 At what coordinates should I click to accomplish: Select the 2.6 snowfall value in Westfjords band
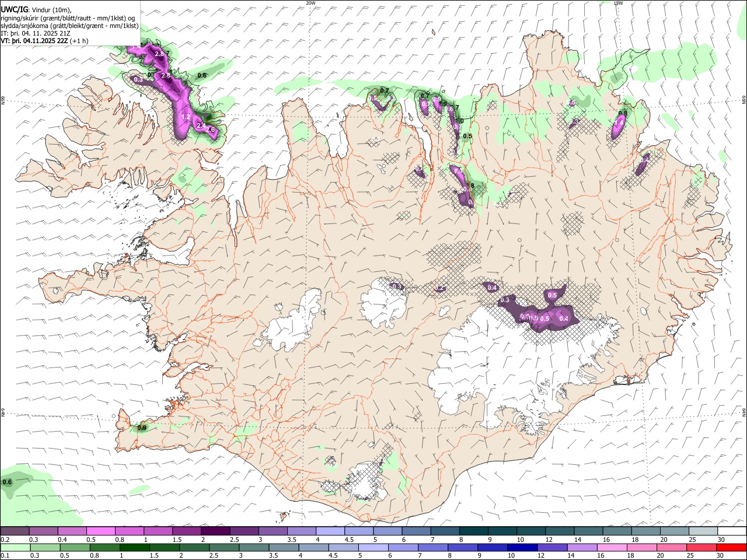pyautogui.click(x=211, y=129)
